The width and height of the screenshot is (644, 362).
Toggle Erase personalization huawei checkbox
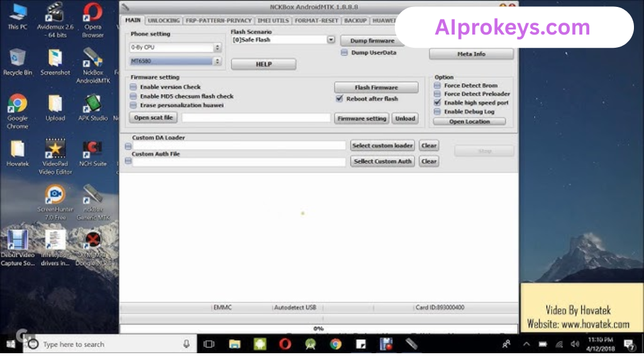point(133,105)
